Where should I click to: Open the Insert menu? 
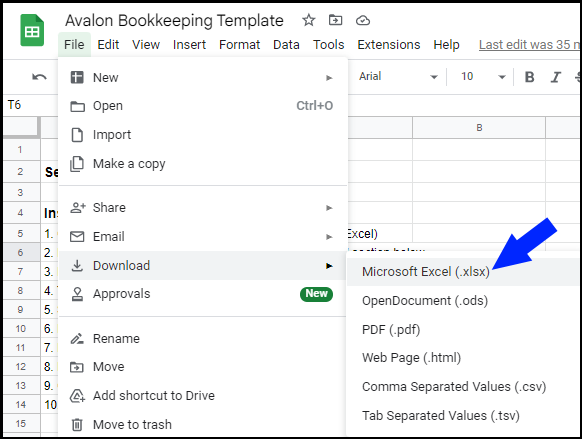point(189,45)
